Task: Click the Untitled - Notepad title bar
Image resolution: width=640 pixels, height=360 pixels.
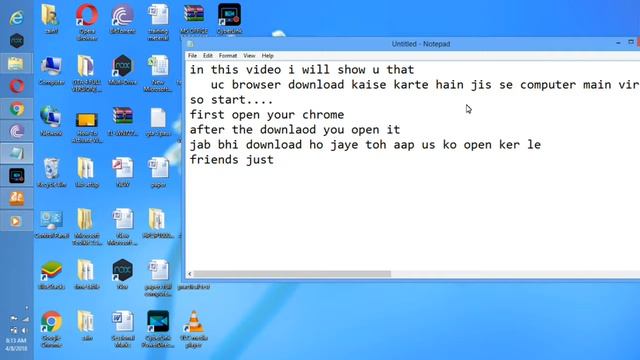Action: [420, 44]
